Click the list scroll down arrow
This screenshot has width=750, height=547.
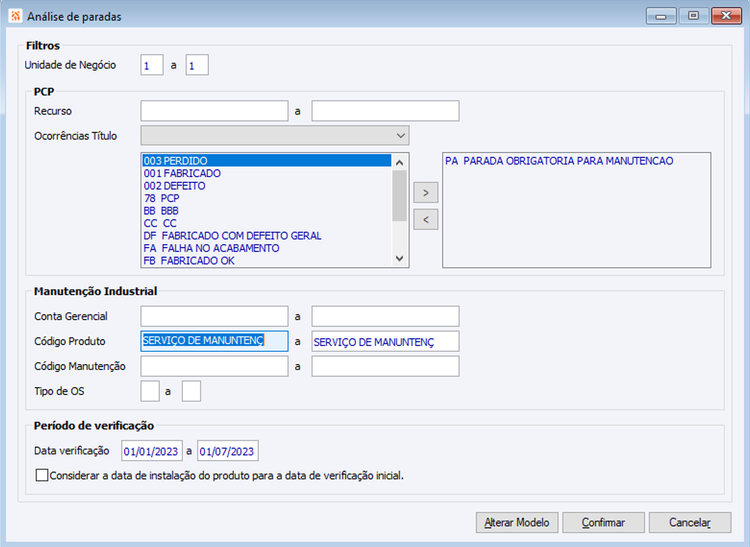click(400, 259)
